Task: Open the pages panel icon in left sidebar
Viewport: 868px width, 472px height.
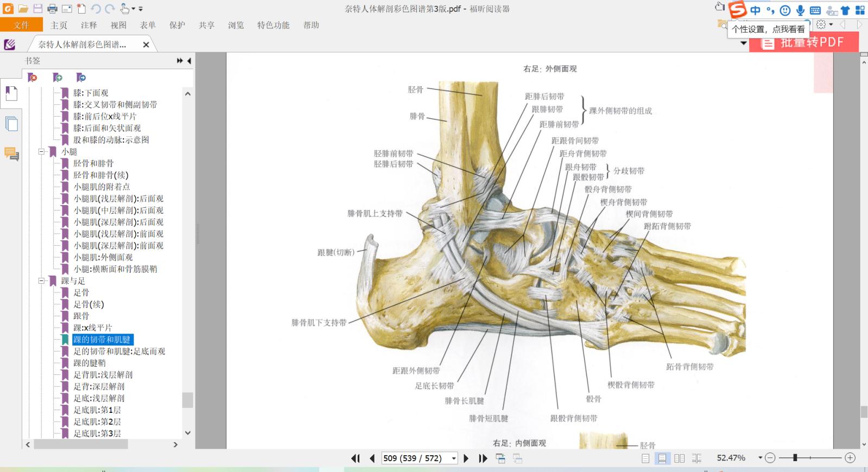Action: tap(11, 124)
